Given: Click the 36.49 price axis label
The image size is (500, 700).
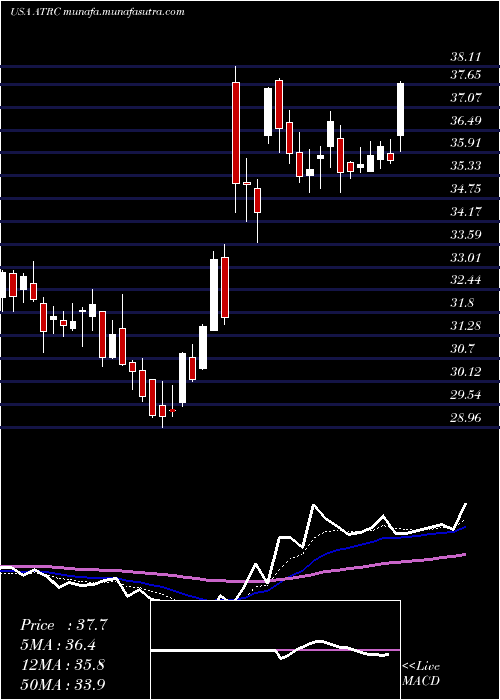Looking at the screenshot, I should click(x=465, y=121).
